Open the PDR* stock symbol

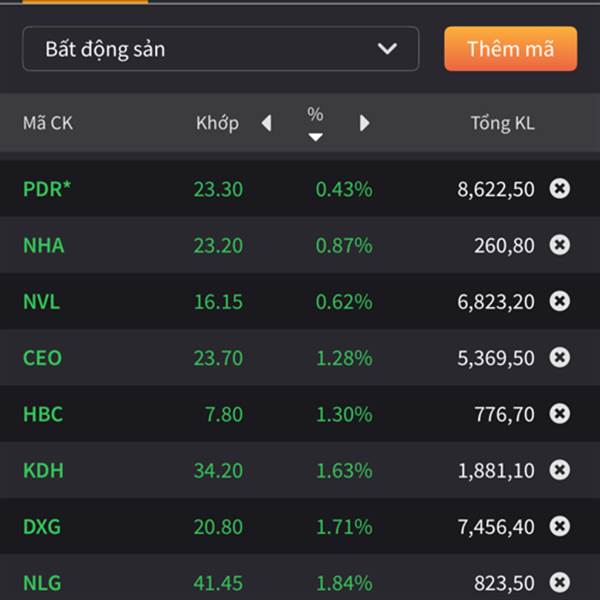point(47,189)
